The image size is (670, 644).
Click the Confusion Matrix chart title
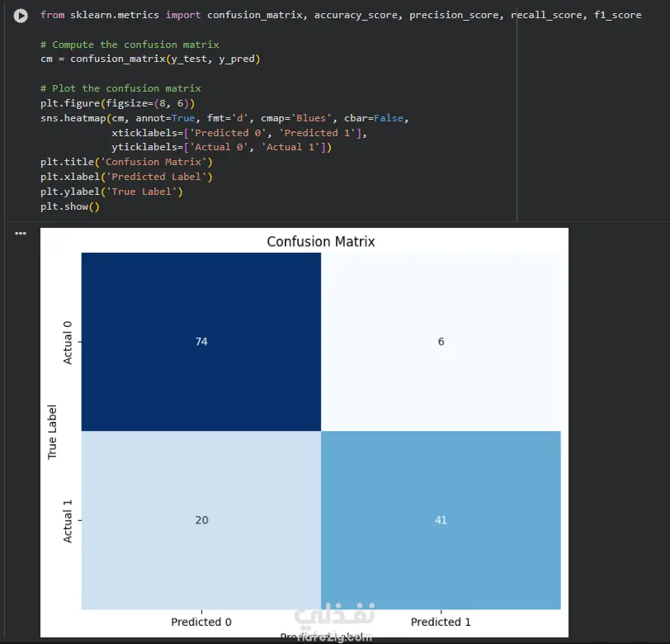click(x=321, y=242)
